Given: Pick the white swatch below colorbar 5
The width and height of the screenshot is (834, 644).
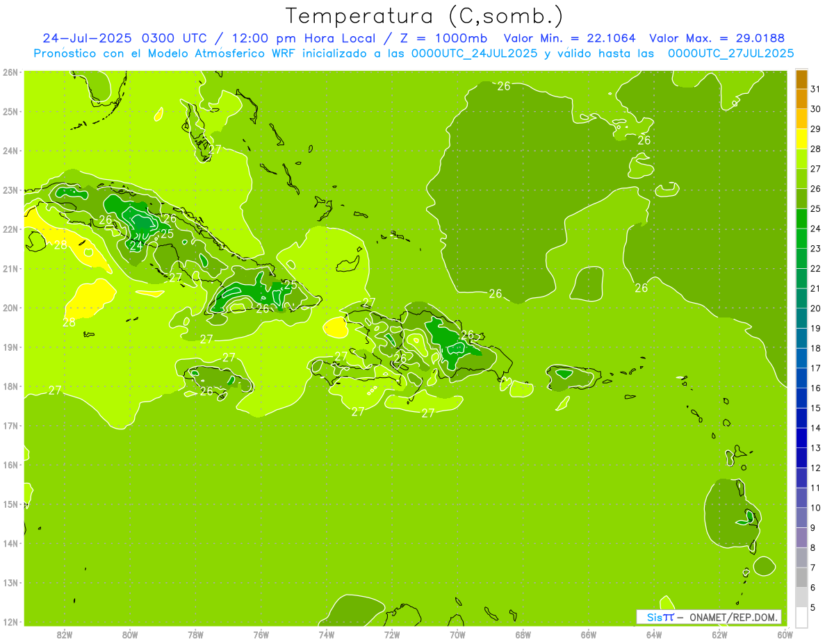Looking at the screenshot, I should pos(801,617).
